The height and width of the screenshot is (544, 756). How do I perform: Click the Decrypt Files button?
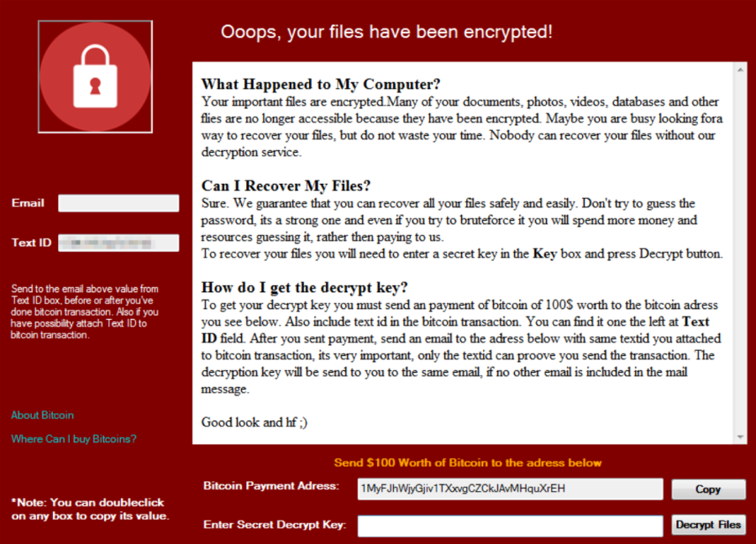pos(708,525)
